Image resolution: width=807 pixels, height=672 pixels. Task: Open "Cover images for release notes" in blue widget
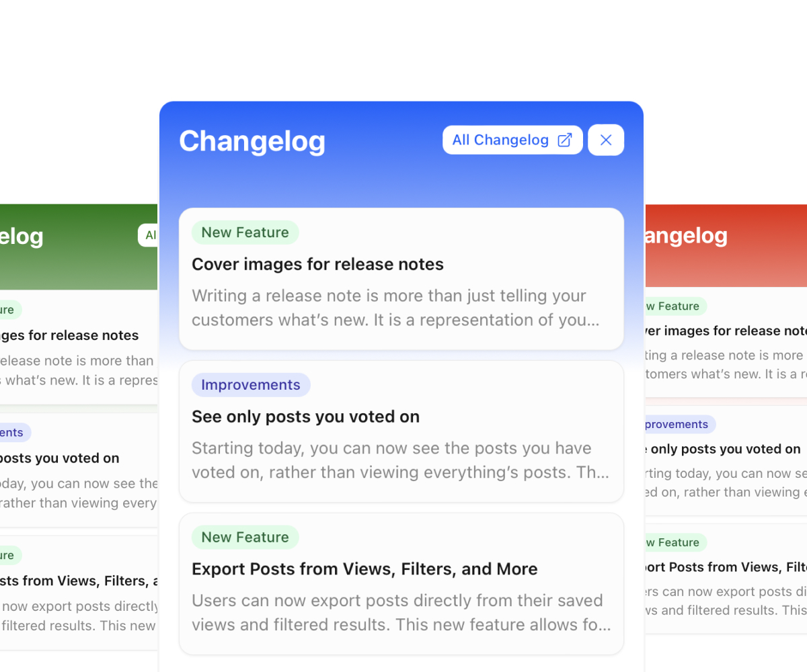tap(317, 264)
